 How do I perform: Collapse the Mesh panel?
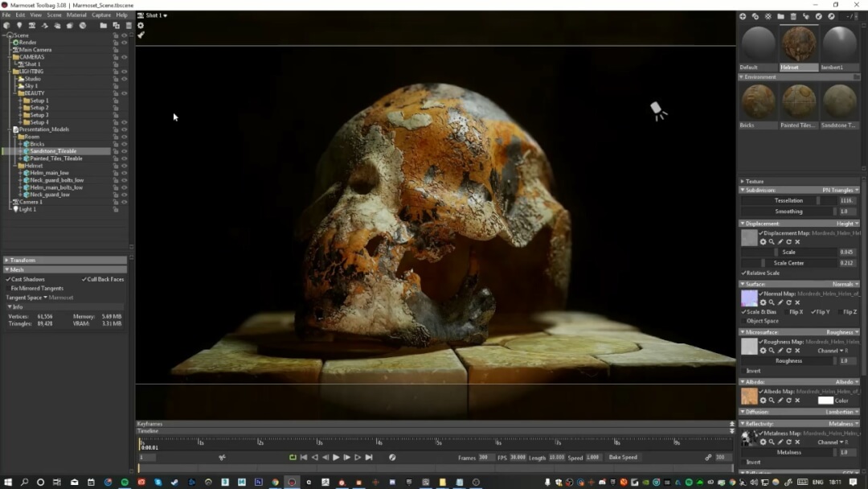pos(6,269)
